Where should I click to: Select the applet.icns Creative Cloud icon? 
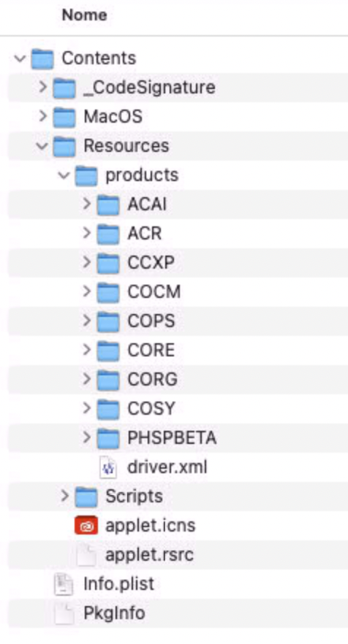(x=86, y=525)
